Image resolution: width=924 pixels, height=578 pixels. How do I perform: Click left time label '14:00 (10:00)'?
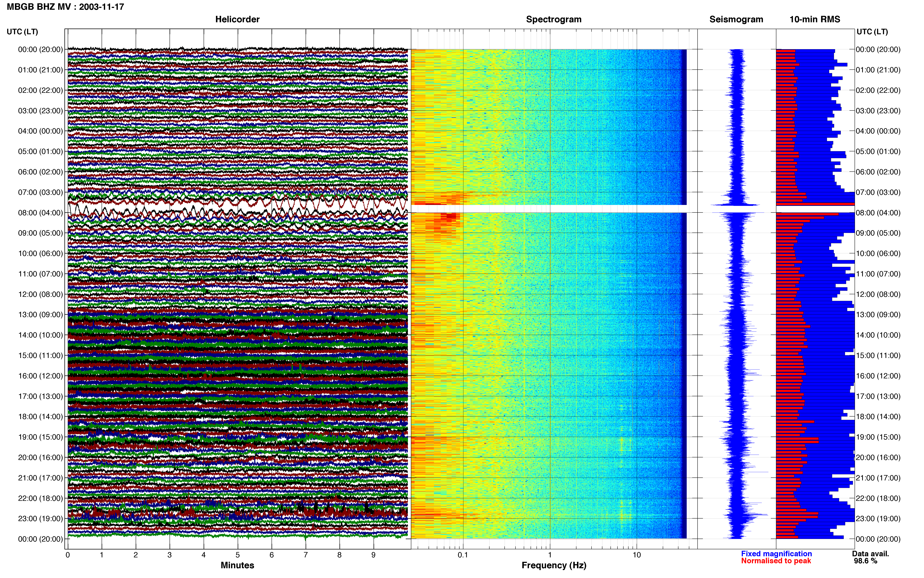click(x=41, y=335)
